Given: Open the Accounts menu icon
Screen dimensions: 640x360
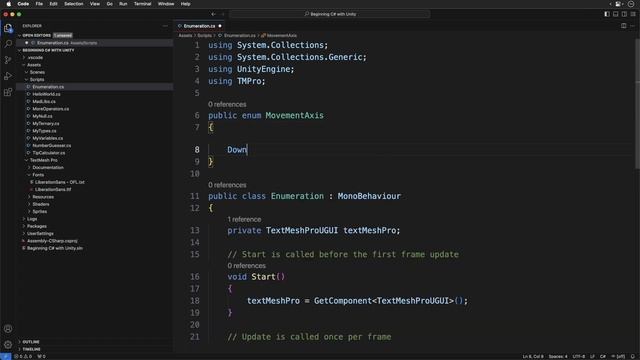Looking at the screenshot, I should point(8,329).
